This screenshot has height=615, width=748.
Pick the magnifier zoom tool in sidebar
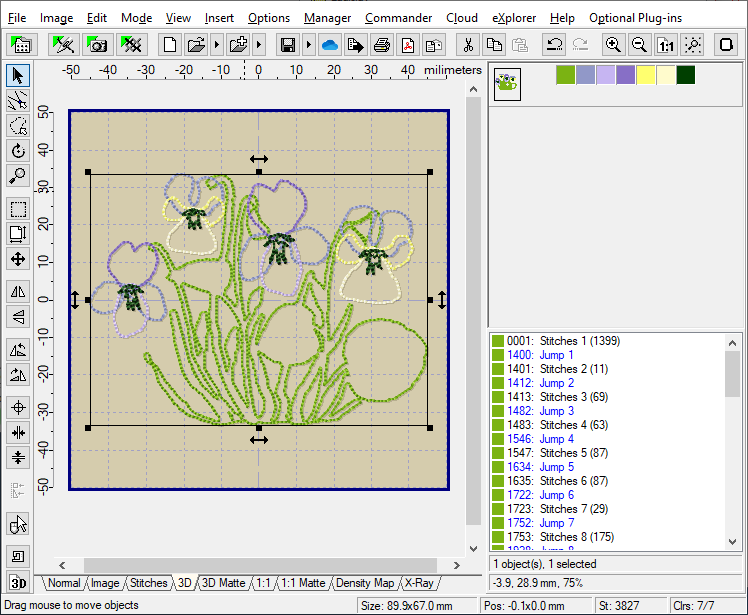click(x=18, y=176)
